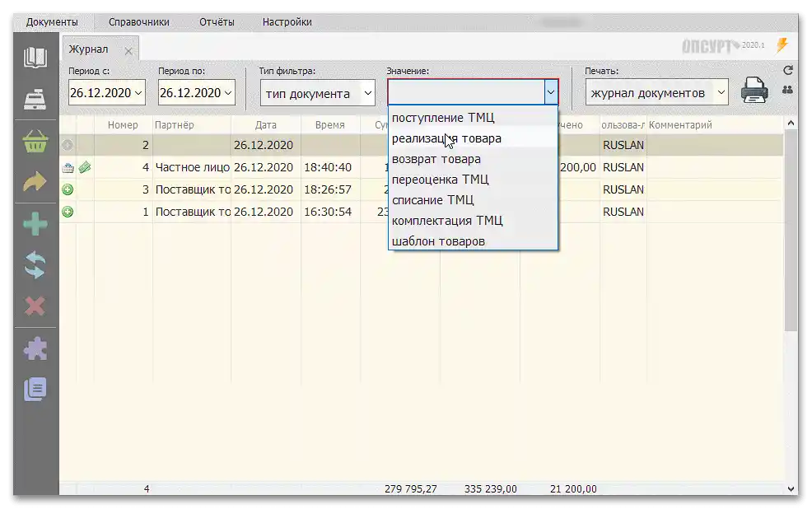Open the Документы menu
The image size is (812, 509).
click(52, 22)
